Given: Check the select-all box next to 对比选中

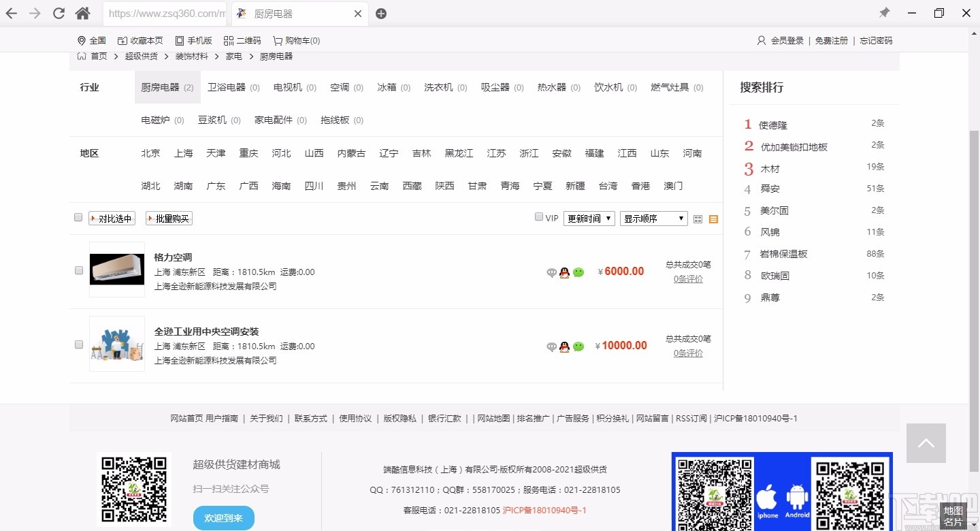Looking at the screenshot, I should click(78, 216).
